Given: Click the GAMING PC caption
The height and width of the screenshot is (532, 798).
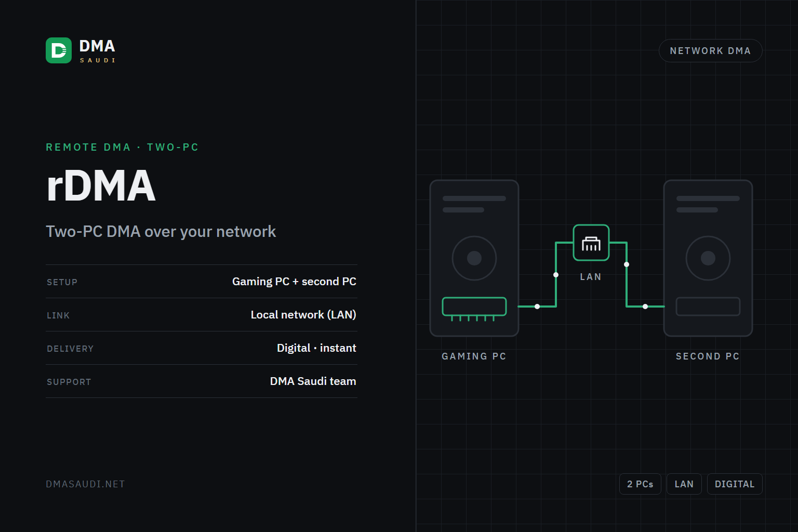Looking at the screenshot, I should click(474, 356).
